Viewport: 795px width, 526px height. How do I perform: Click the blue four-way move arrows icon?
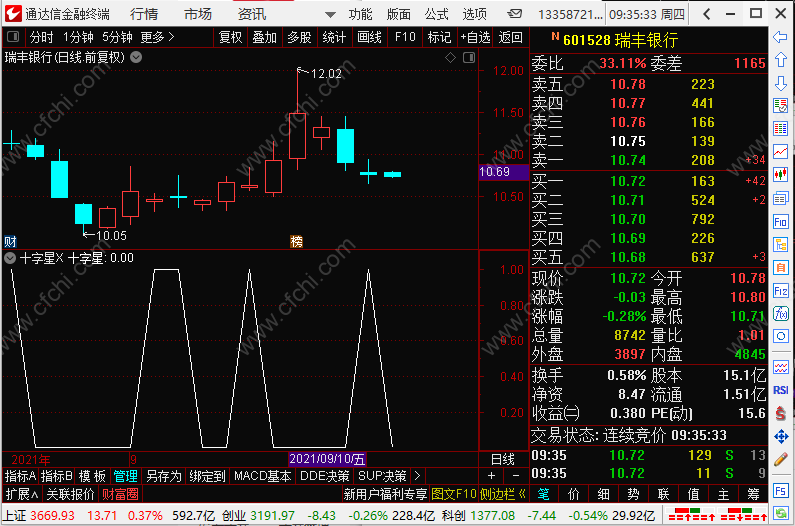click(x=781, y=436)
